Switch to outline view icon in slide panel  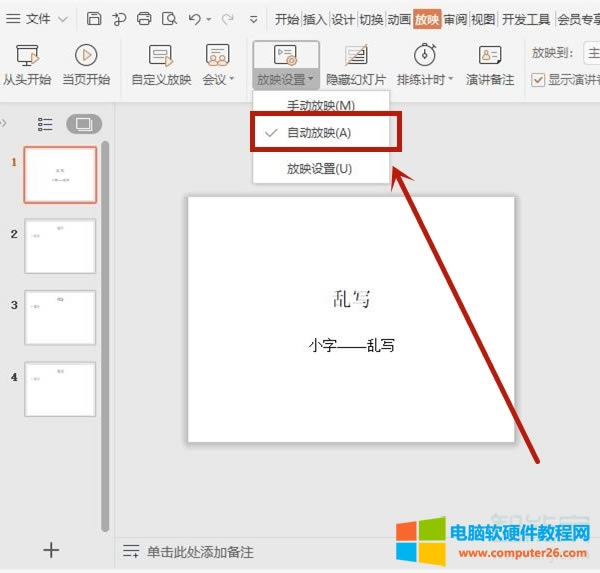click(x=45, y=124)
